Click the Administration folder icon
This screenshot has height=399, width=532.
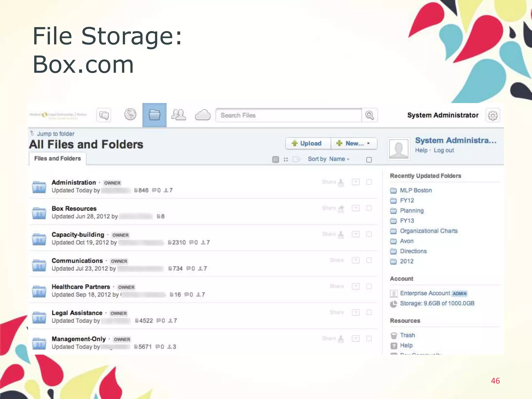pyautogui.click(x=39, y=187)
